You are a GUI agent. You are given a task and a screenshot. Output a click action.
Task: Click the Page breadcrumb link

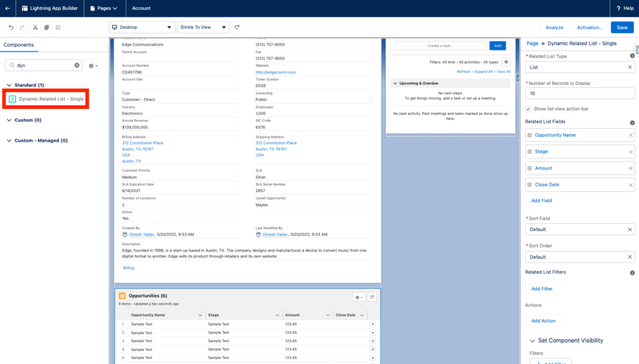click(x=532, y=43)
